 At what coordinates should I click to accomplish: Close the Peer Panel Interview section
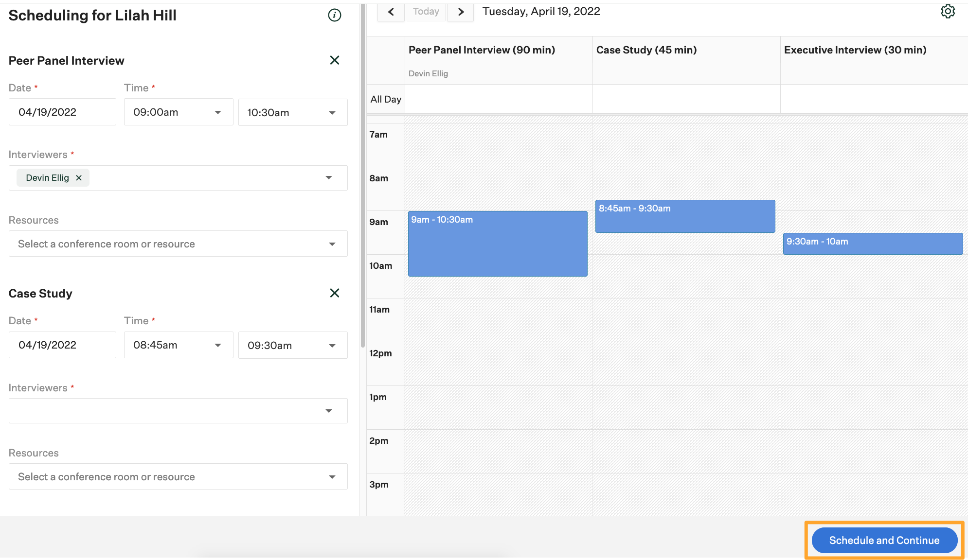(335, 60)
